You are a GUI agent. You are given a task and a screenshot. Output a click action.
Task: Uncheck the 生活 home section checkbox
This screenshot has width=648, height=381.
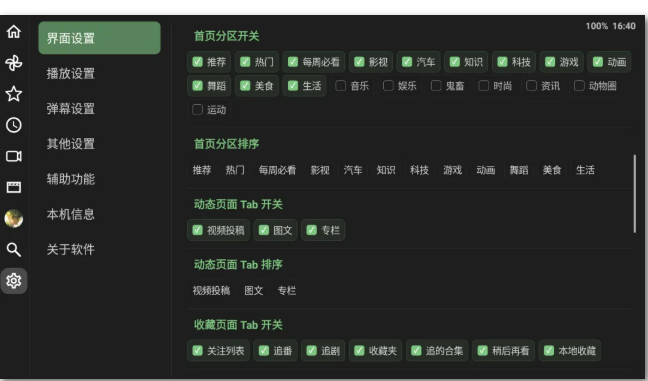(x=293, y=86)
